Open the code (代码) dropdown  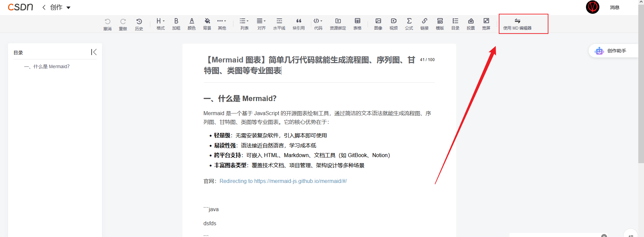[318, 24]
